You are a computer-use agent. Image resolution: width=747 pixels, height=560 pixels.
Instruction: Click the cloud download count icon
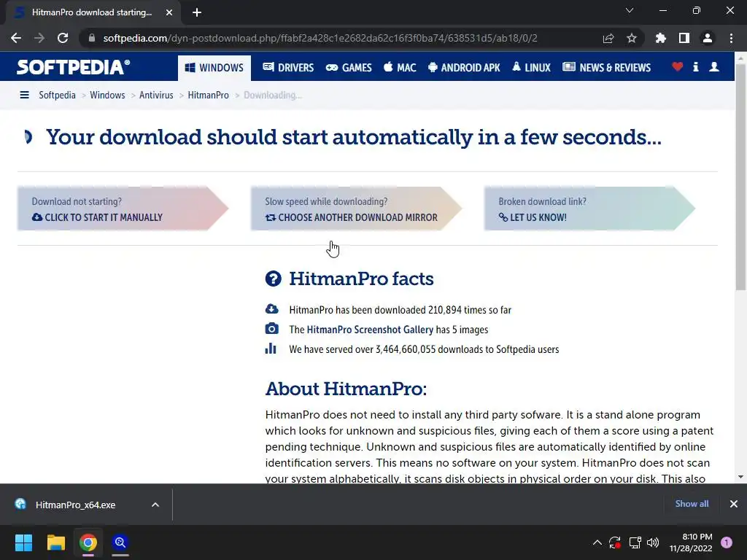[x=271, y=309]
